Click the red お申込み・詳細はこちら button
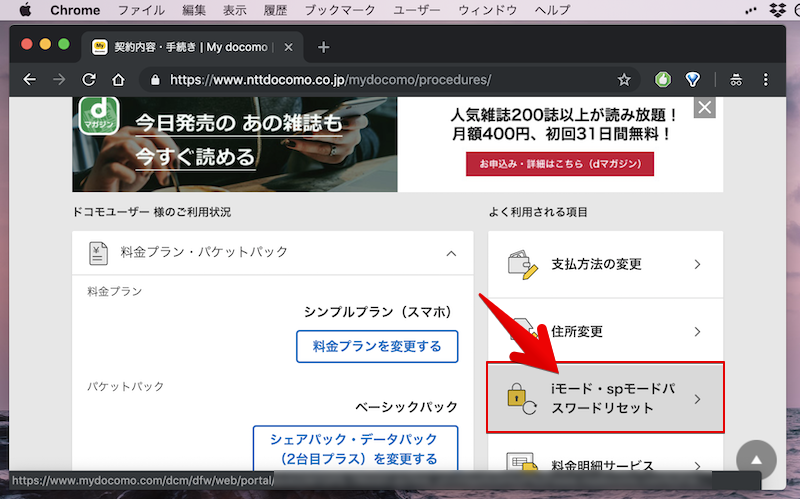Viewport: 800px width, 499px height. pyautogui.click(x=559, y=163)
